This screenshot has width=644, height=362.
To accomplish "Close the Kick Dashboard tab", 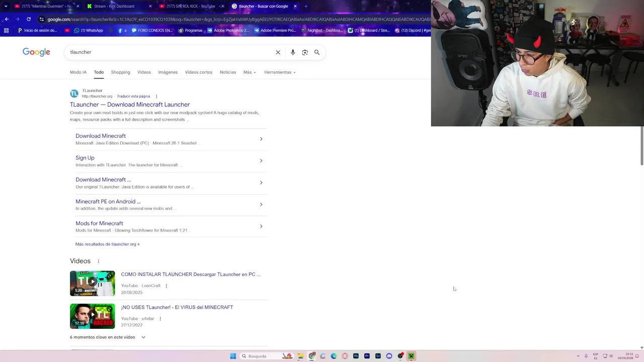I will [x=150, y=6].
